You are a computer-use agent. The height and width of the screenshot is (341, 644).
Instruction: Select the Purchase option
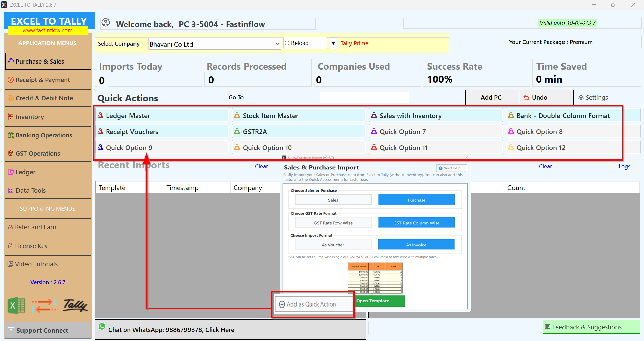click(417, 200)
